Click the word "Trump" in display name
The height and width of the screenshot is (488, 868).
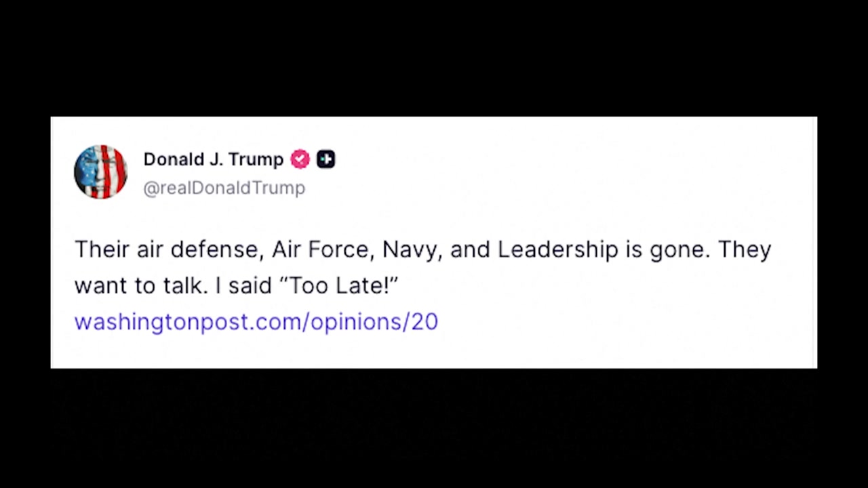[256, 159]
